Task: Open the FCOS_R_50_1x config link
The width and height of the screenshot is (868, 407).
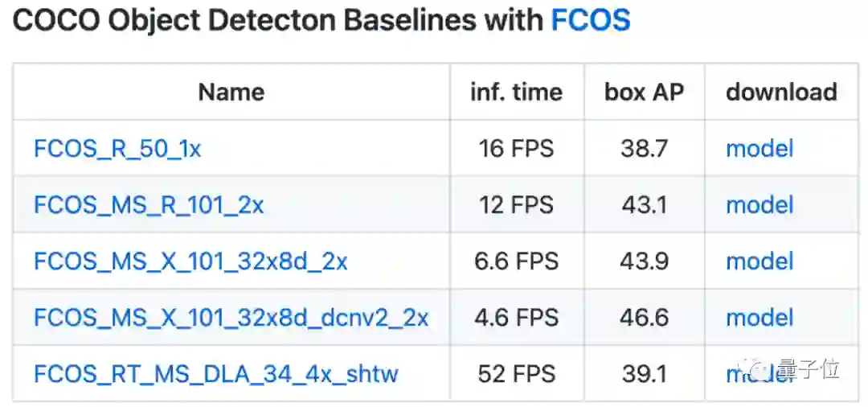Action: 117,149
